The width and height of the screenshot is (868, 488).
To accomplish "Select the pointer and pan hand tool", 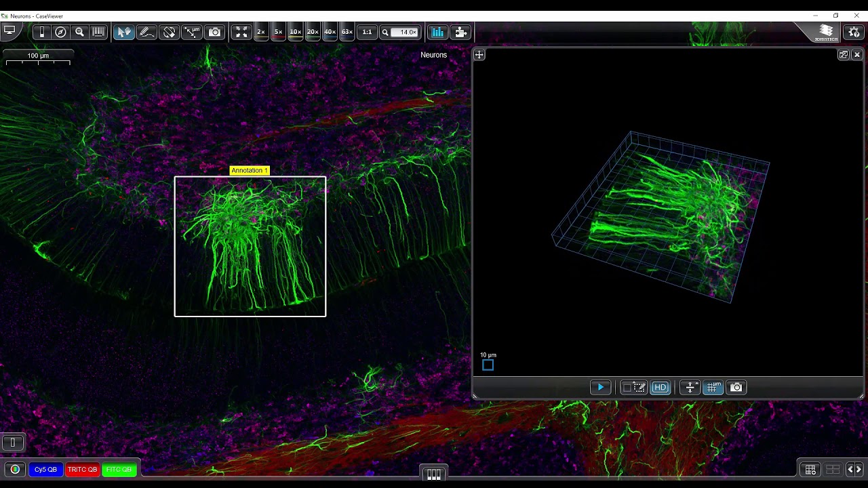I will coord(123,32).
